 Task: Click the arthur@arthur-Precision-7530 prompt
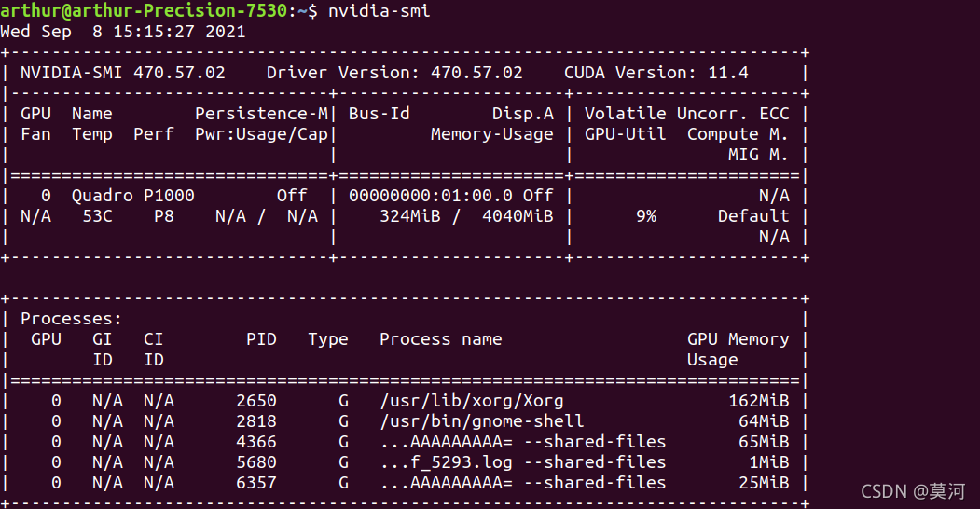144,10
